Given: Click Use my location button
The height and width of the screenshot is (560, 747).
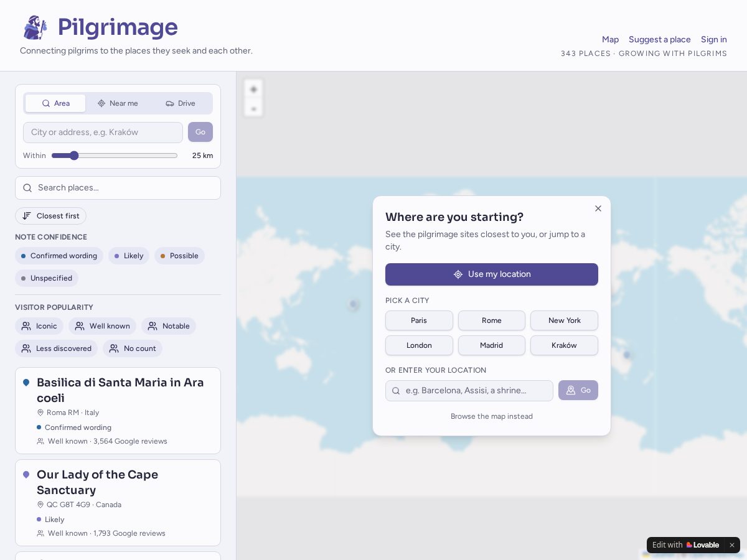Looking at the screenshot, I should [x=492, y=274].
